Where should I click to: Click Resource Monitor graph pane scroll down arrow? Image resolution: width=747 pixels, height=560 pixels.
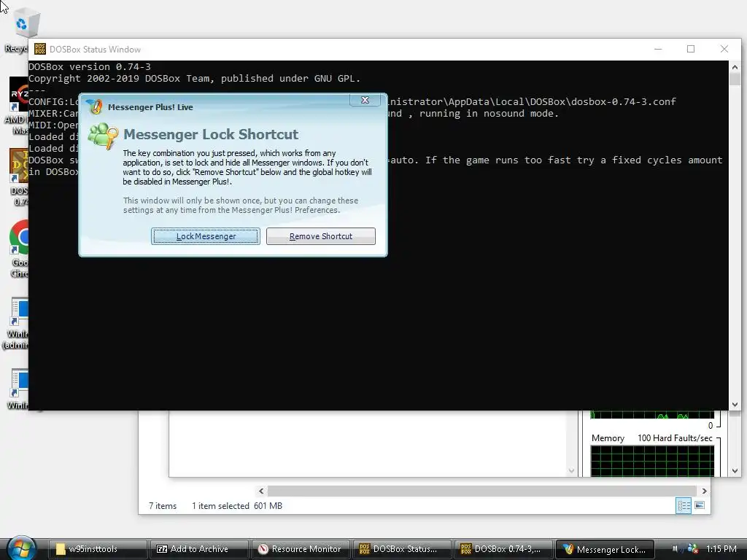[735, 470]
